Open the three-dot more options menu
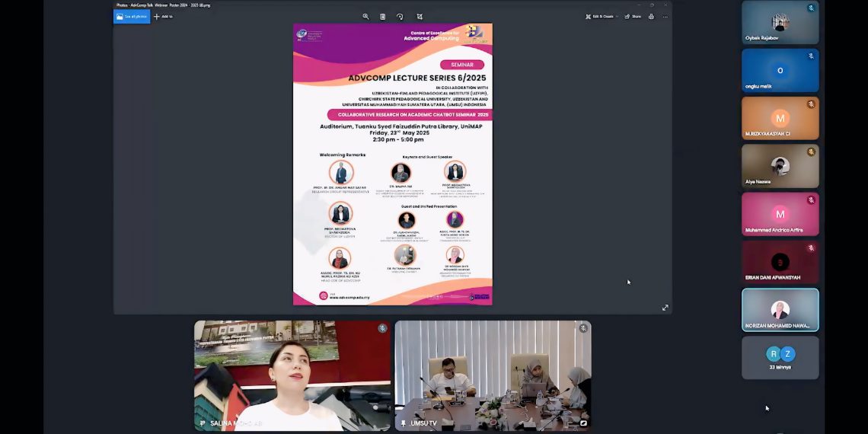The width and height of the screenshot is (868, 434). (665, 17)
